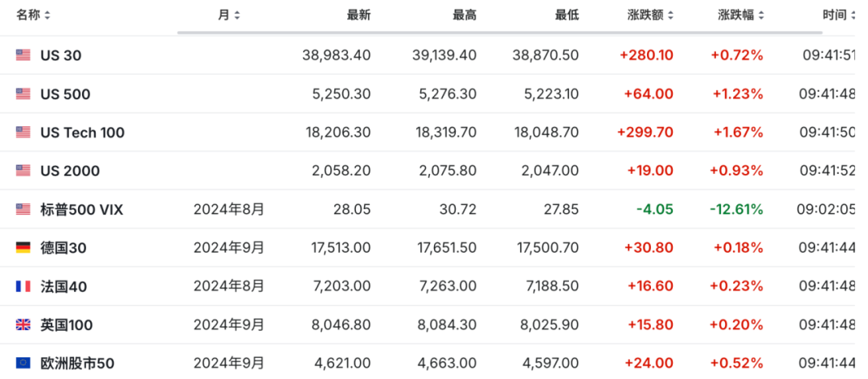Screen dimensions: 868x379
Task: Click the US flag beside US 500
Action: coord(23,93)
